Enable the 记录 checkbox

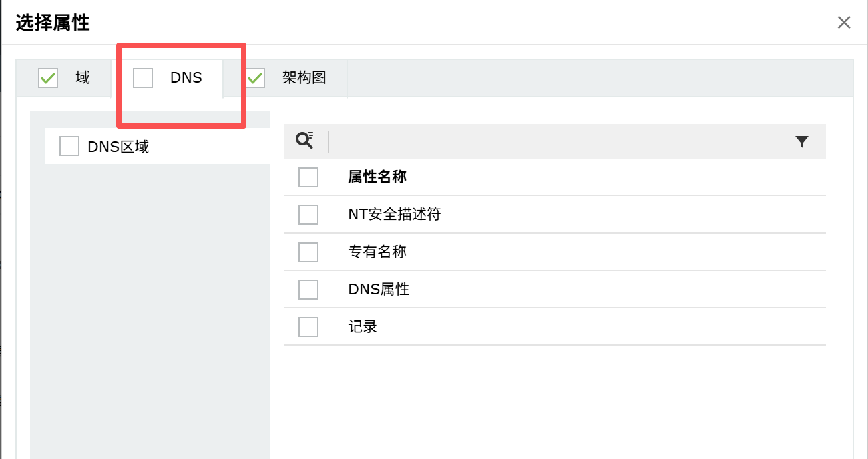pos(308,327)
